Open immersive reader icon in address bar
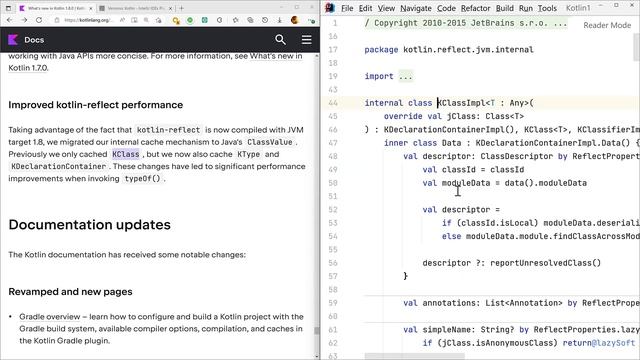640x360 pixels. pos(134,20)
